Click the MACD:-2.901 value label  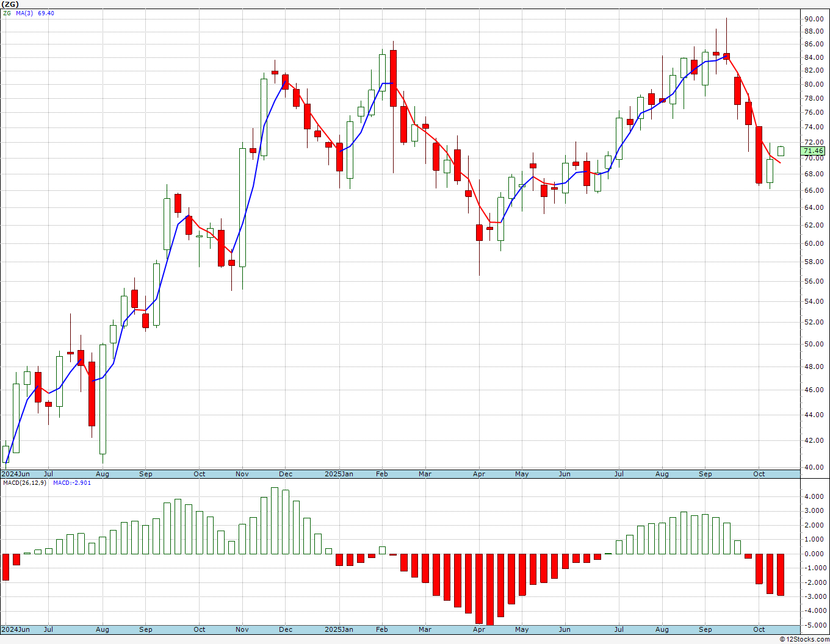(71, 482)
